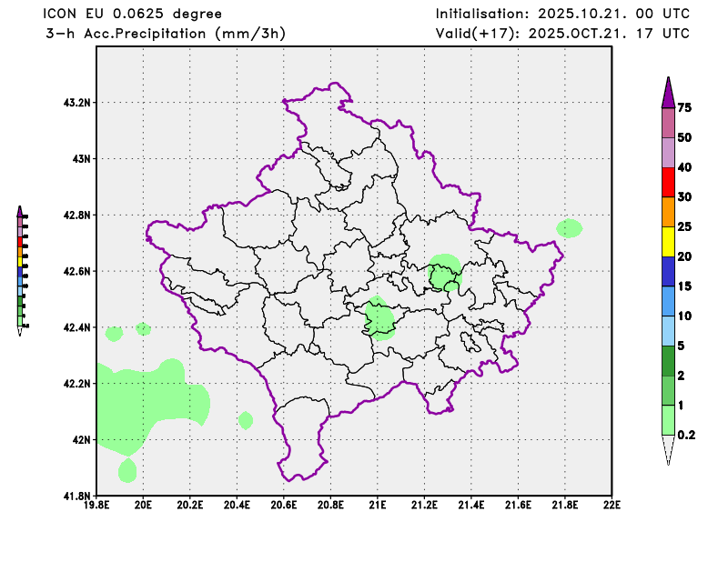728x562 pixels.
Task: Click the lightest green swatch at legend bottom
Action: (x=667, y=419)
